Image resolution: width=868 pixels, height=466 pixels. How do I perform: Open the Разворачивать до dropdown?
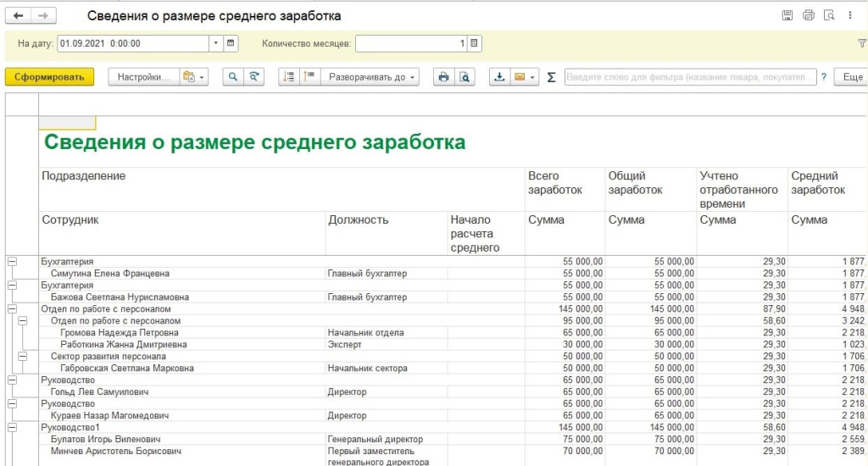[370, 77]
